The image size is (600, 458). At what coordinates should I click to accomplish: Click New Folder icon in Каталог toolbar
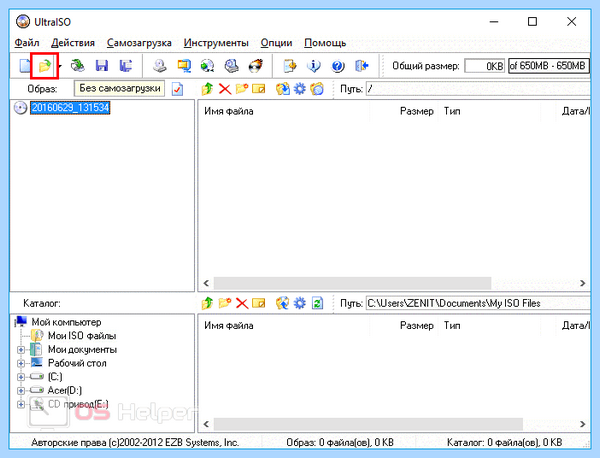click(x=225, y=303)
